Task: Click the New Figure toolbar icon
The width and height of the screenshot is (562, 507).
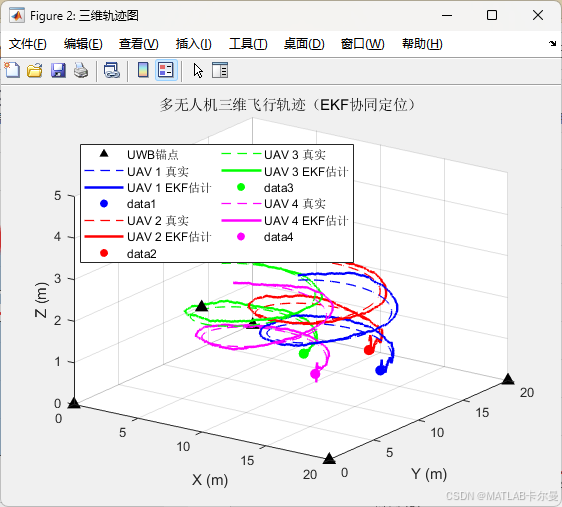Action: [12, 70]
